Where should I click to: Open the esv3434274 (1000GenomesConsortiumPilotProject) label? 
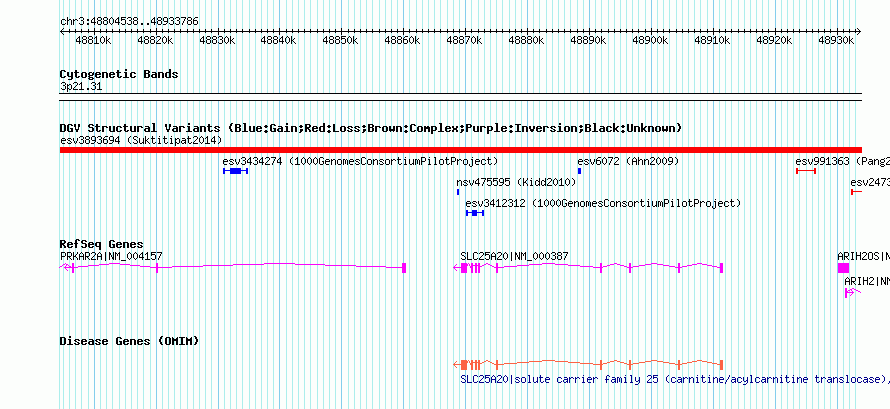(360, 161)
